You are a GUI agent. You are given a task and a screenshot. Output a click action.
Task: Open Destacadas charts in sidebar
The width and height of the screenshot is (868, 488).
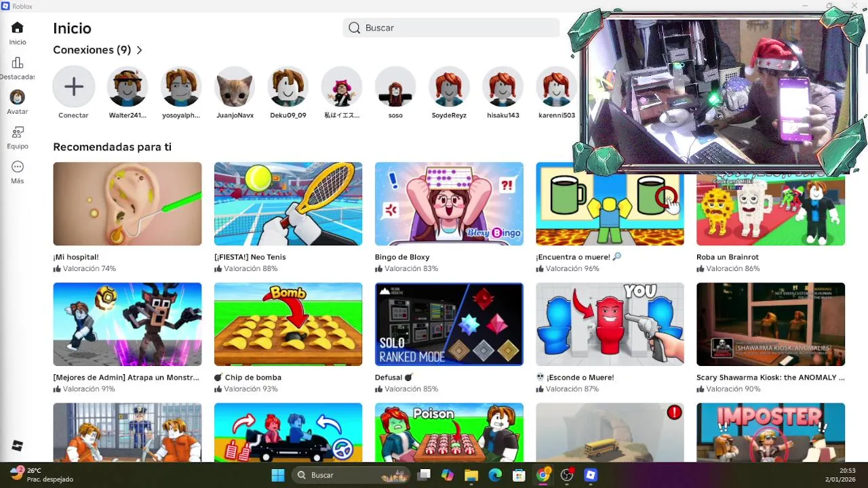click(x=18, y=68)
